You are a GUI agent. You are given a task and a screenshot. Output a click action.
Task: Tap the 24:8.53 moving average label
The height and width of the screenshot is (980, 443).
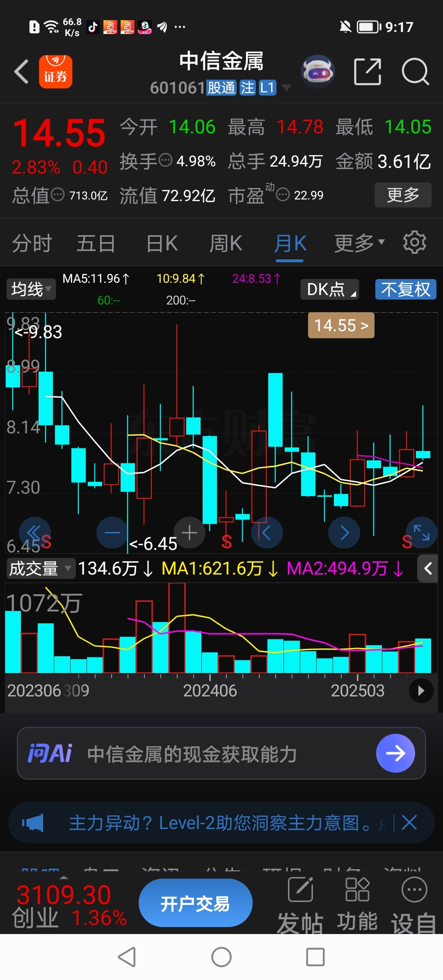coord(256,279)
